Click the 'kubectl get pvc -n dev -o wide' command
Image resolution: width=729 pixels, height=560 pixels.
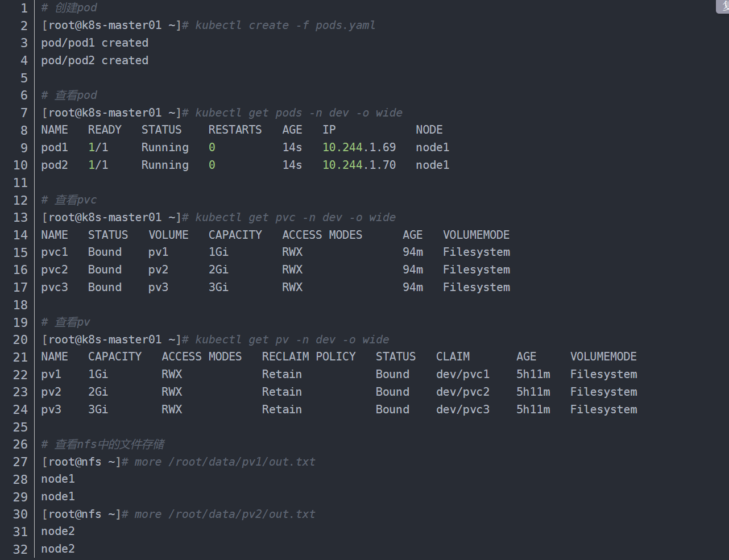click(x=295, y=218)
